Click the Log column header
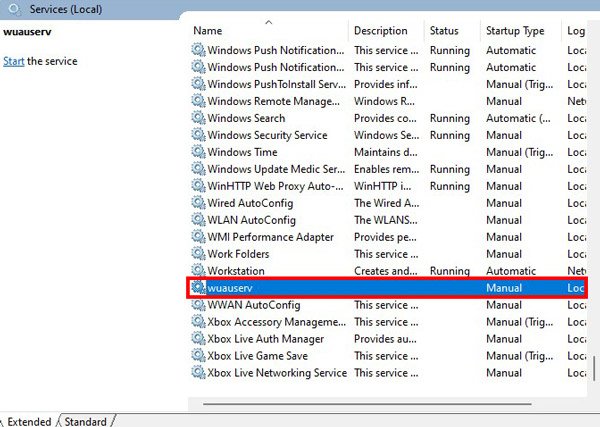Screen dimensions: 600x427 (576, 31)
